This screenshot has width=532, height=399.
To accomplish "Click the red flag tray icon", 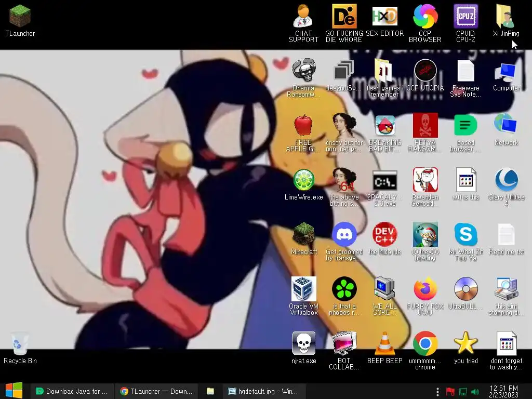I will click(x=450, y=392).
